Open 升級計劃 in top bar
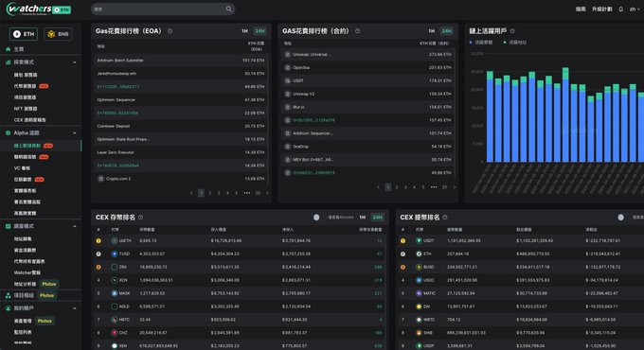 [x=601, y=9]
